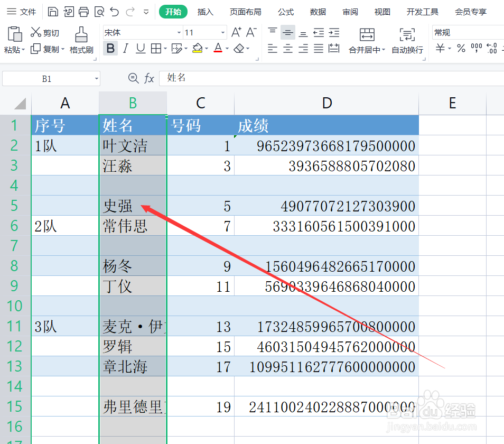504x444 pixels.
Task: Toggle Italic formatting
Action: click(x=125, y=49)
